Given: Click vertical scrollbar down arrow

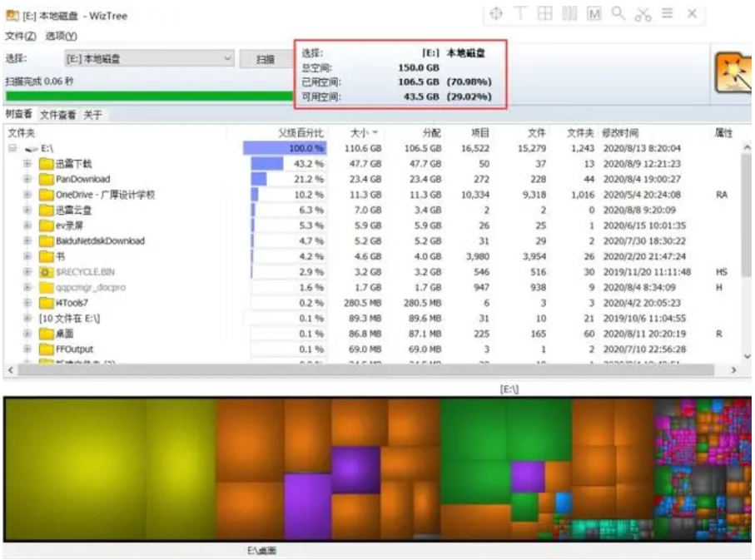Looking at the screenshot, I should 747,357.
